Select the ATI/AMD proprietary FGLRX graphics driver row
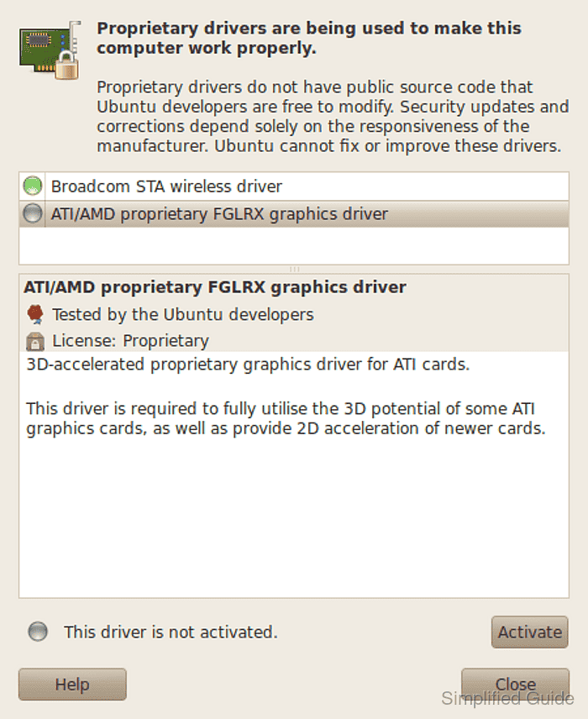Viewport: 588px width, 719px height. click(x=294, y=213)
